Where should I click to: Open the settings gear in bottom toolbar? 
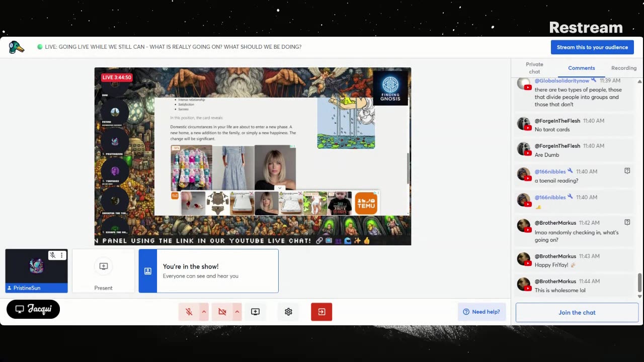pyautogui.click(x=288, y=312)
